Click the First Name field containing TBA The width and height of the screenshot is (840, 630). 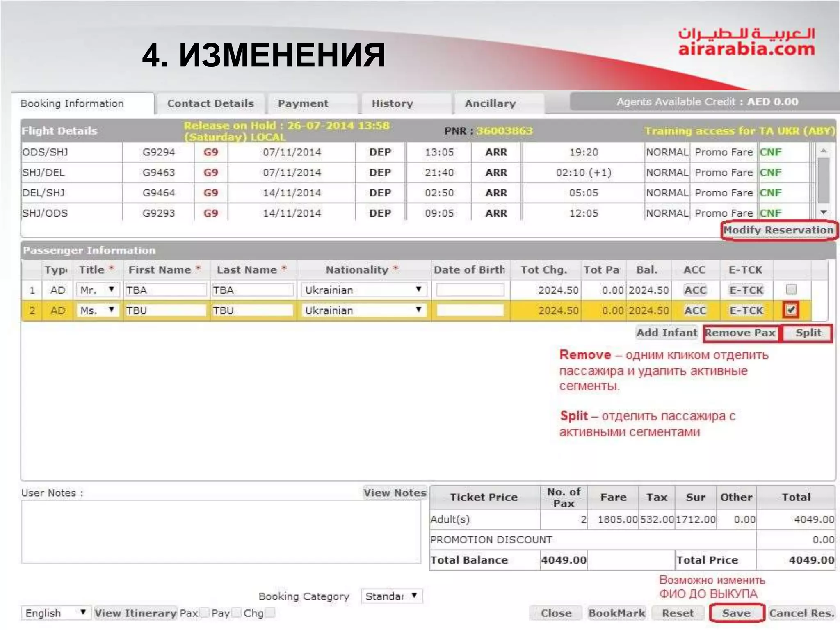(166, 290)
